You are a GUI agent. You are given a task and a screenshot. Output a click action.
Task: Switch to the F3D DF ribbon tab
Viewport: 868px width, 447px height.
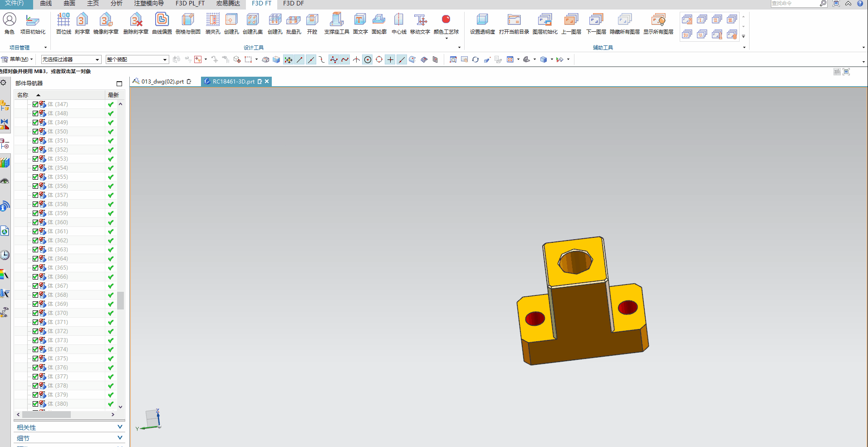click(294, 4)
